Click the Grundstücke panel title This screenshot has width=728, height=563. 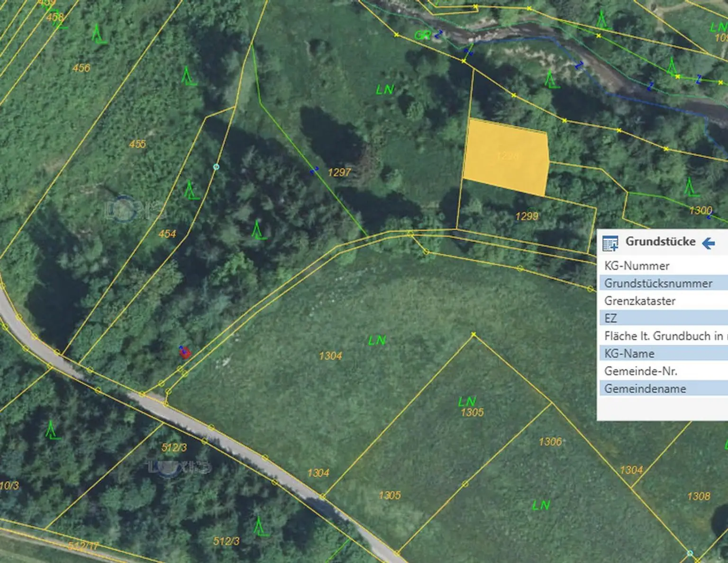[x=660, y=242]
